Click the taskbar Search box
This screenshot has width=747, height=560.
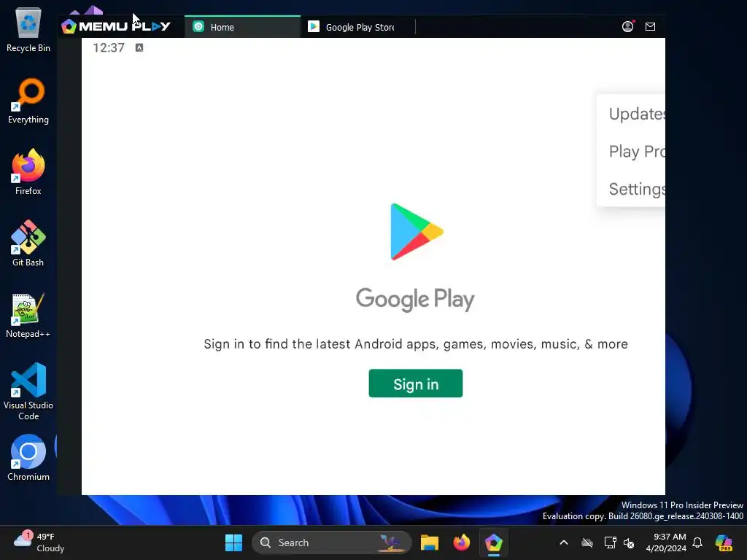(332, 542)
